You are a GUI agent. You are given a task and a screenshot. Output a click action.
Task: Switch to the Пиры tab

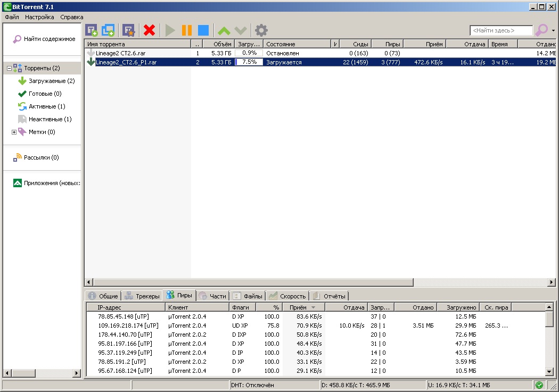click(180, 295)
